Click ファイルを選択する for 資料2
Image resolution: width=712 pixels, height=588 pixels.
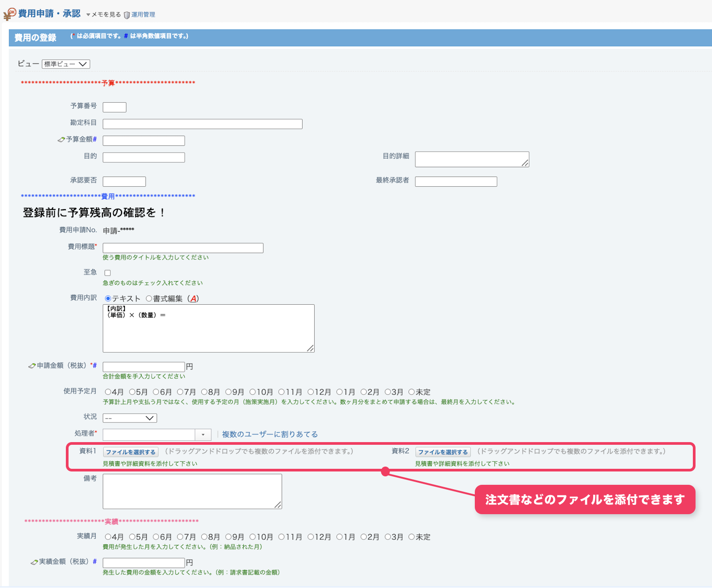[443, 452]
